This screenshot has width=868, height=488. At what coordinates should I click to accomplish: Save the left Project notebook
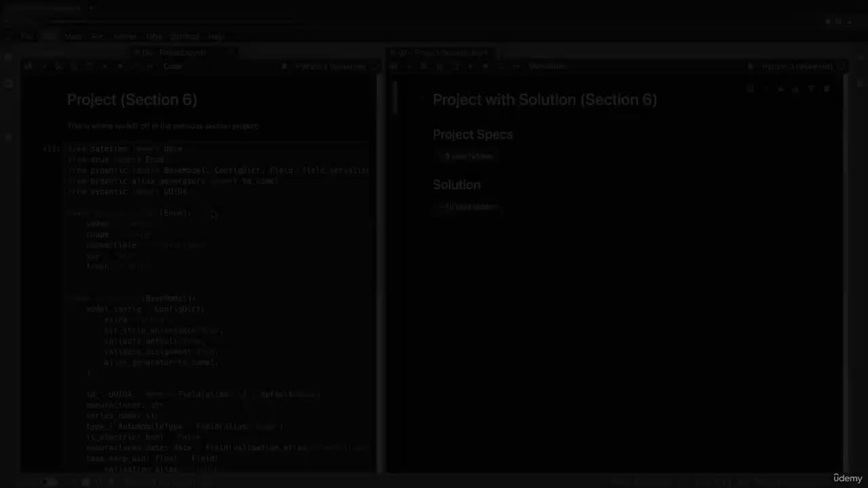28,66
